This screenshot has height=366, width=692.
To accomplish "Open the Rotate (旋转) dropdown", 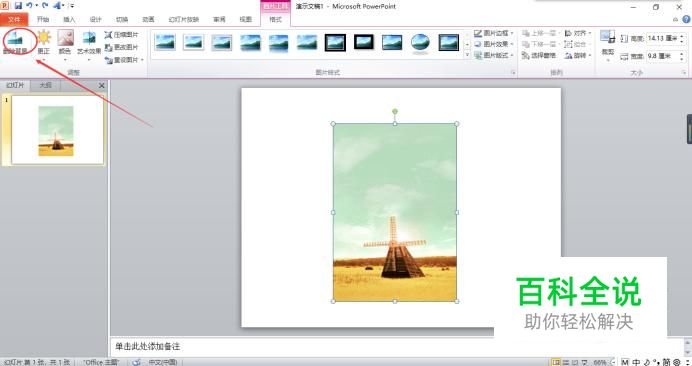I will (577, 56).
